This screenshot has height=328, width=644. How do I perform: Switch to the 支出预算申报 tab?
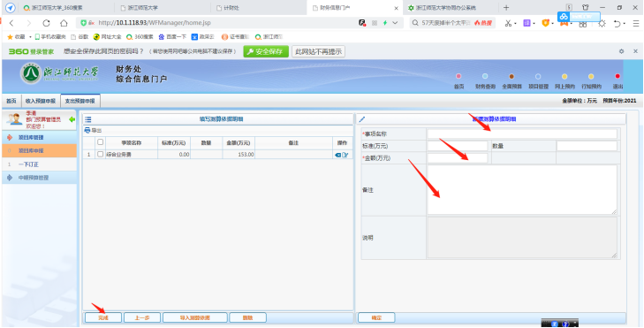click(80, 101)
